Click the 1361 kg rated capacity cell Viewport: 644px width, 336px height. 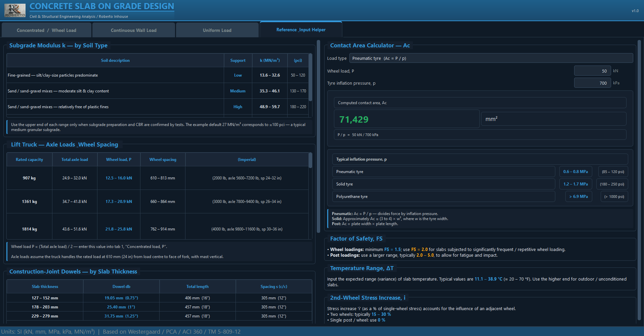point(30,202)
